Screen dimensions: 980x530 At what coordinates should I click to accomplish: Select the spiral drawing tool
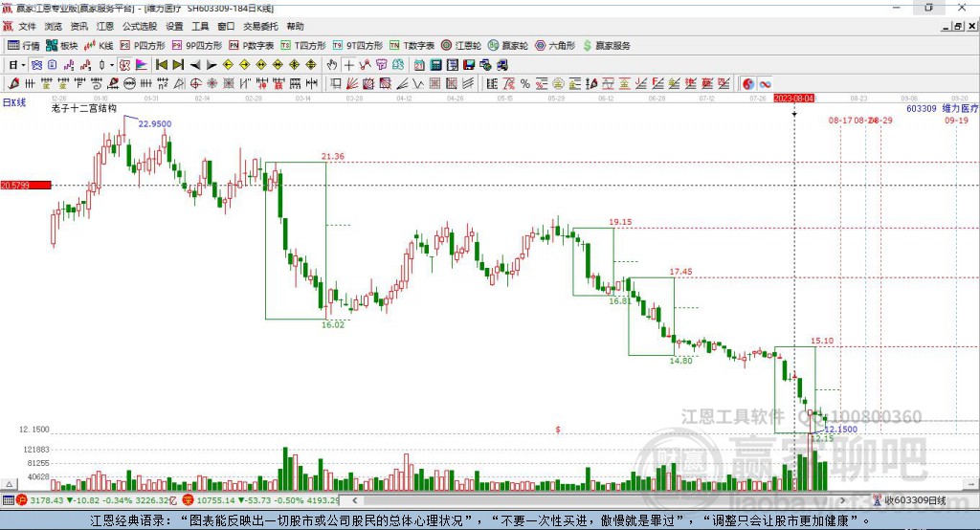coord(97,84)
